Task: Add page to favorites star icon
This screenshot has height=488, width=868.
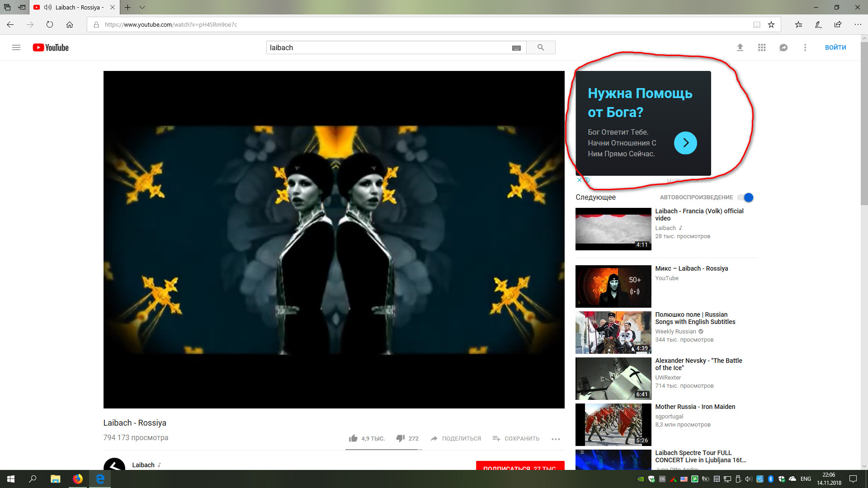Action: (x=771, y=25)
